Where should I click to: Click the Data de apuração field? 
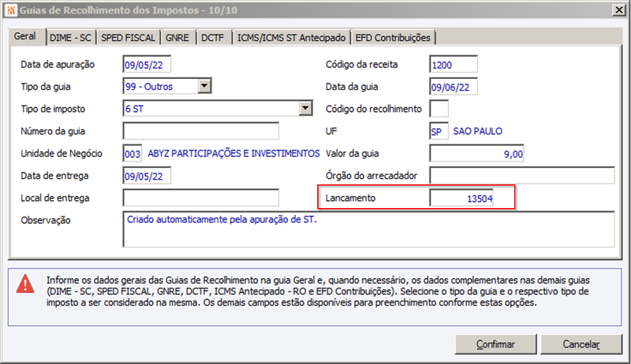pyautogui.click(x=147, y=65)
